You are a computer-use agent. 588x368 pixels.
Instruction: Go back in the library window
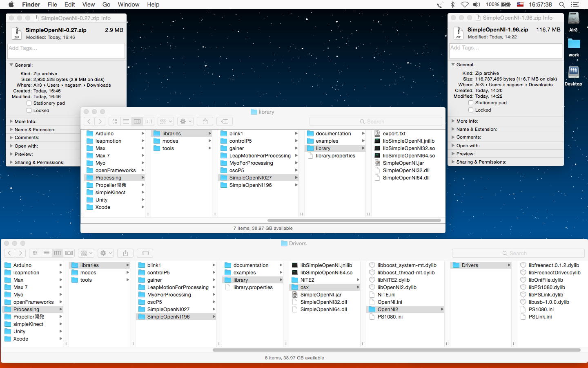pyautogui.click(x=89, y=121)
